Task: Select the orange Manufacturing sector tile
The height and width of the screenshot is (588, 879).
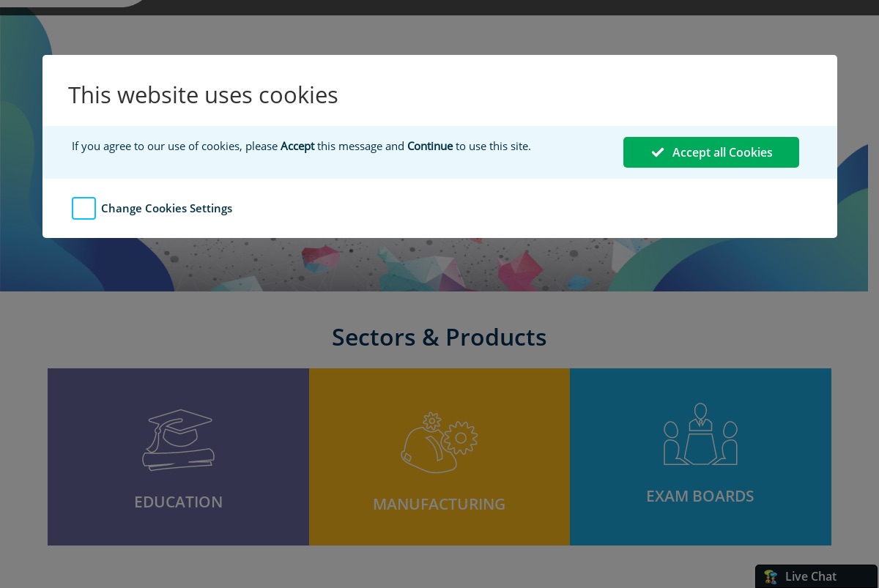Action: (x=439, y=457)
